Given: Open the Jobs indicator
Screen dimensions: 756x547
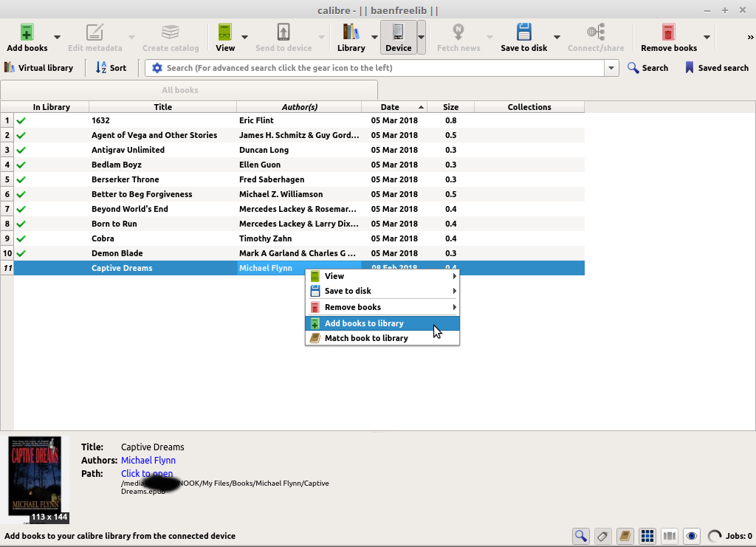Looking at the screenshot, I should (730, 536).
